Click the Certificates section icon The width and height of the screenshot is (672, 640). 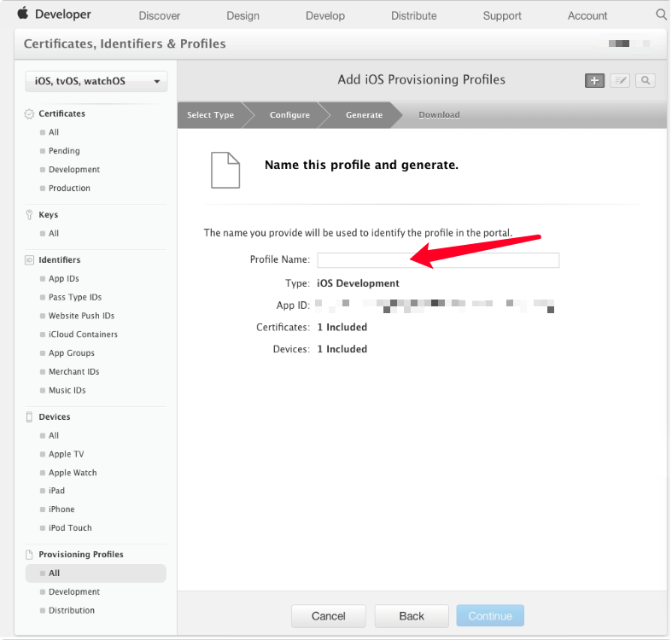29,114
